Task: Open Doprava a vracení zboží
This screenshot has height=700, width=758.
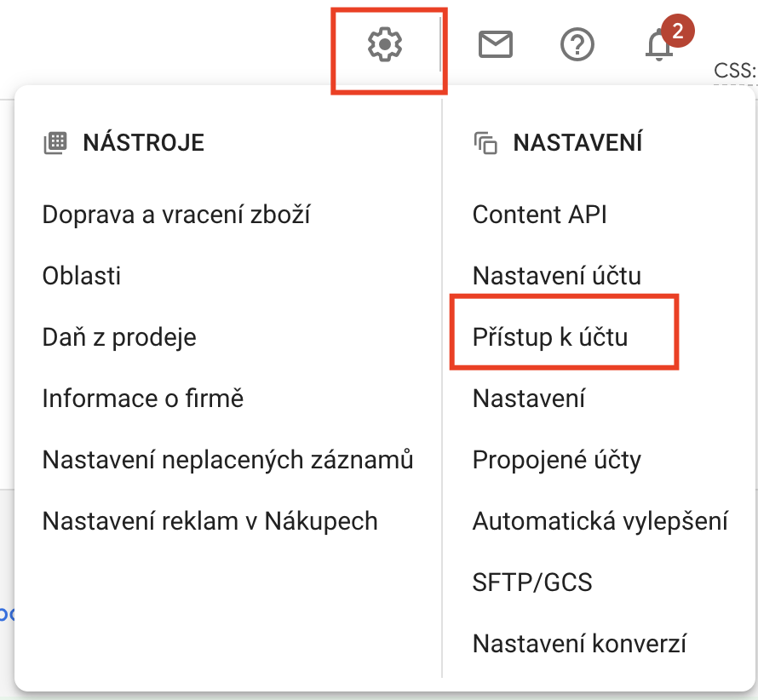Action: pos(176,215)
